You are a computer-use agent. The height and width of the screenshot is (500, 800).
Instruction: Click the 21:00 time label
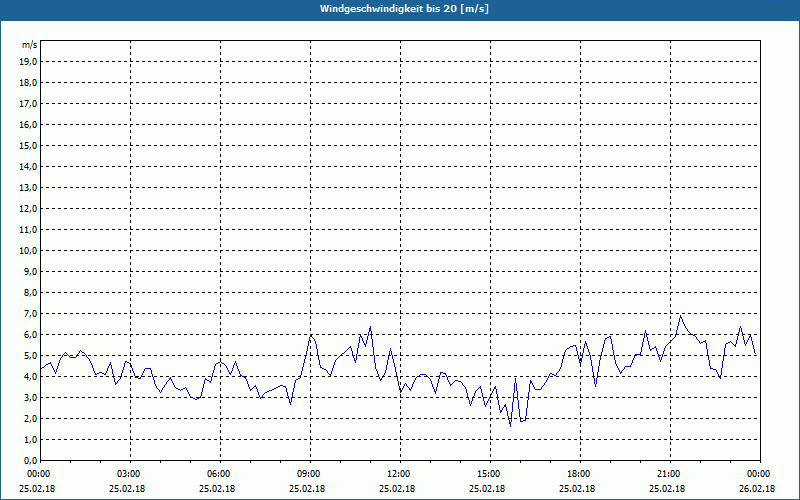click(670, 474)
